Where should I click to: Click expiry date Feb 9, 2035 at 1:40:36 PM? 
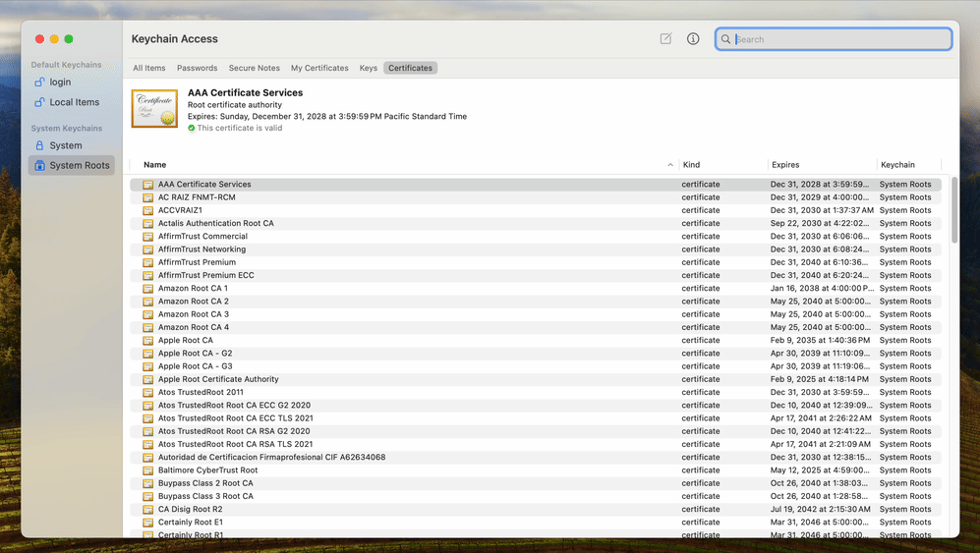click(820, 341)
